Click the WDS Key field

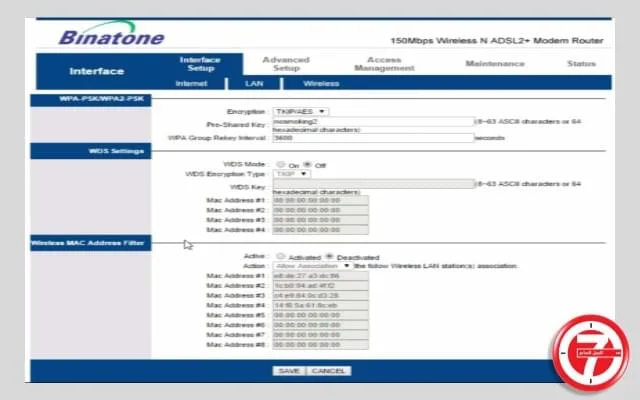(373, 184)
